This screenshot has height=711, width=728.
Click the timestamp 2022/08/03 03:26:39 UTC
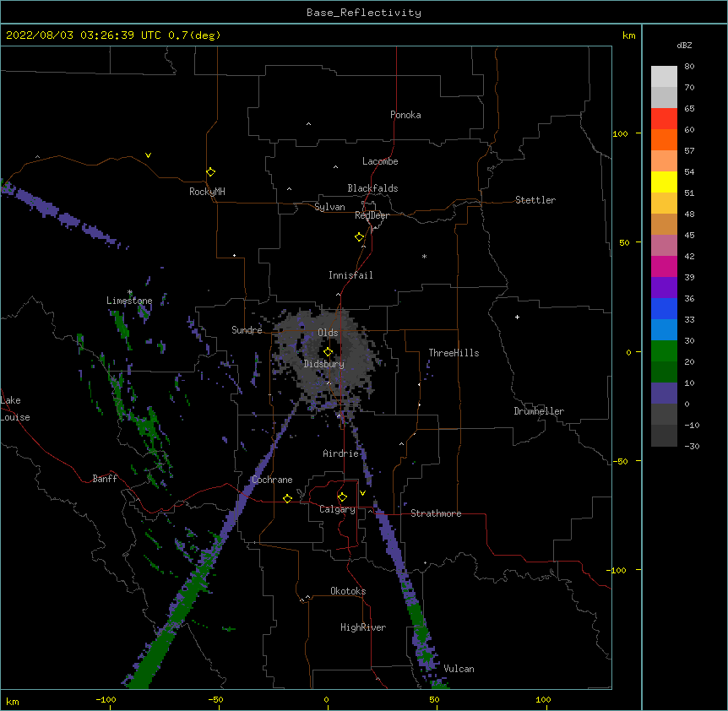coord(84,35)
